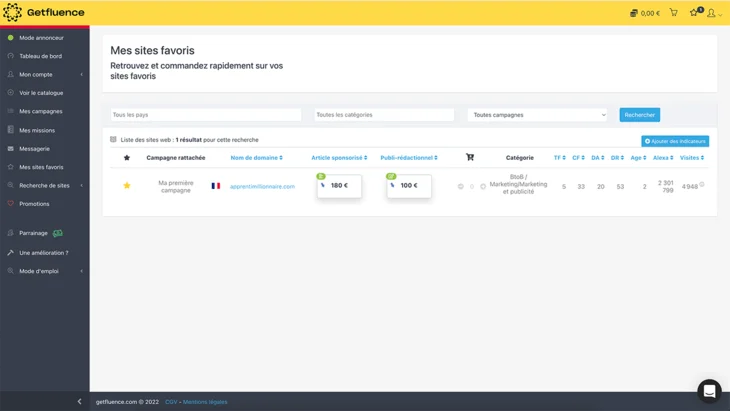Open the chat support widget

709,391
